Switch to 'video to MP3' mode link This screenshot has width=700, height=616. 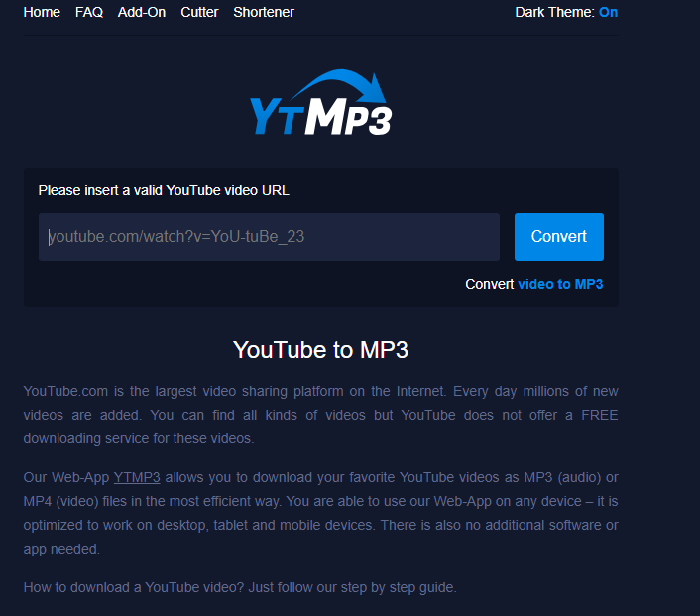point(560,284)
